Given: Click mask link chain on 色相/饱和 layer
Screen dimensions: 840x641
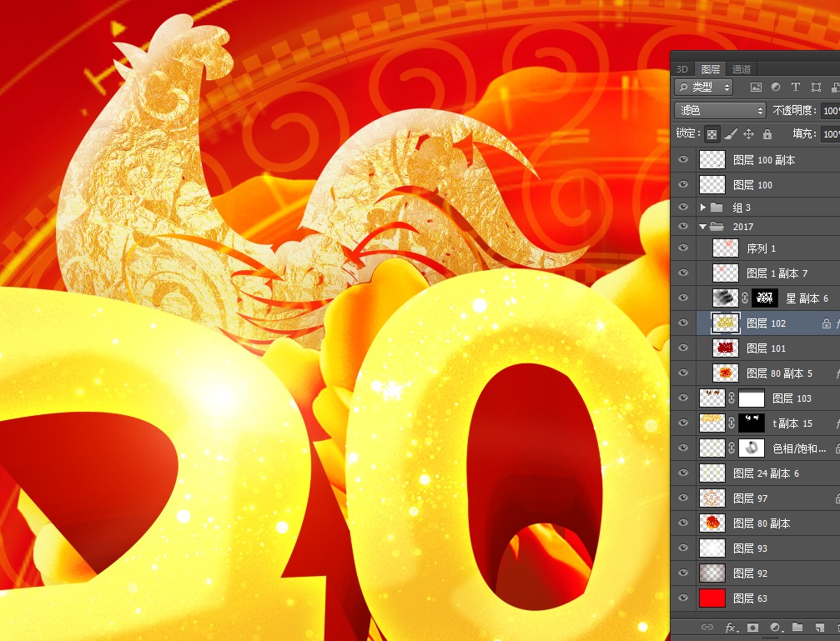Looking at the screenshot, I should click(732, 448).
